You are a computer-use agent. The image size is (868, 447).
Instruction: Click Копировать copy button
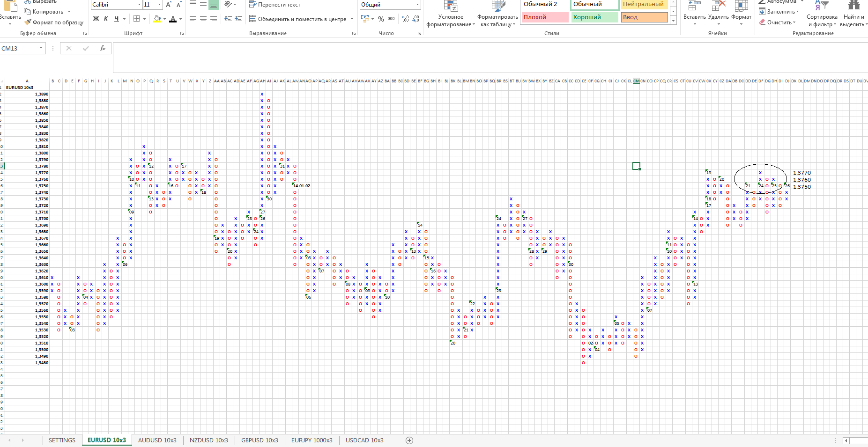(44, 12)
